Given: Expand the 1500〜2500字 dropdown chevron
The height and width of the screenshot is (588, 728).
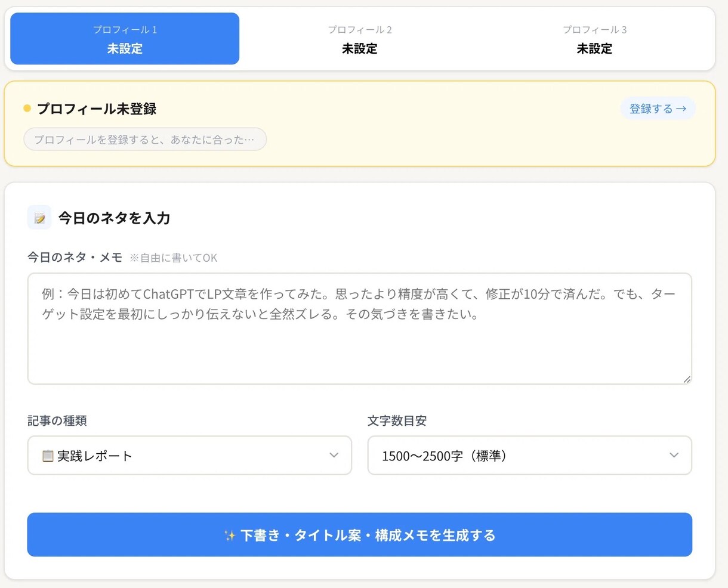Looking at the screenshot, I should pos(674,456).
